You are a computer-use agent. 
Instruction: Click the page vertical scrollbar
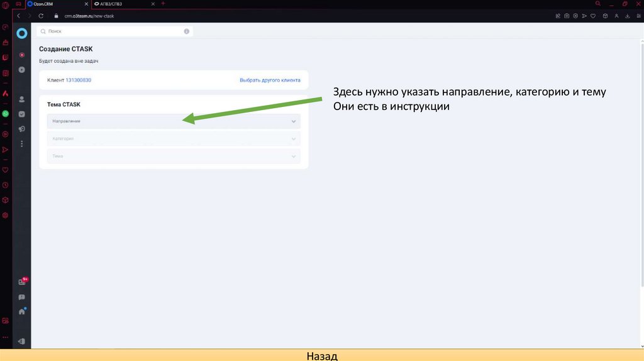[642, 164]
